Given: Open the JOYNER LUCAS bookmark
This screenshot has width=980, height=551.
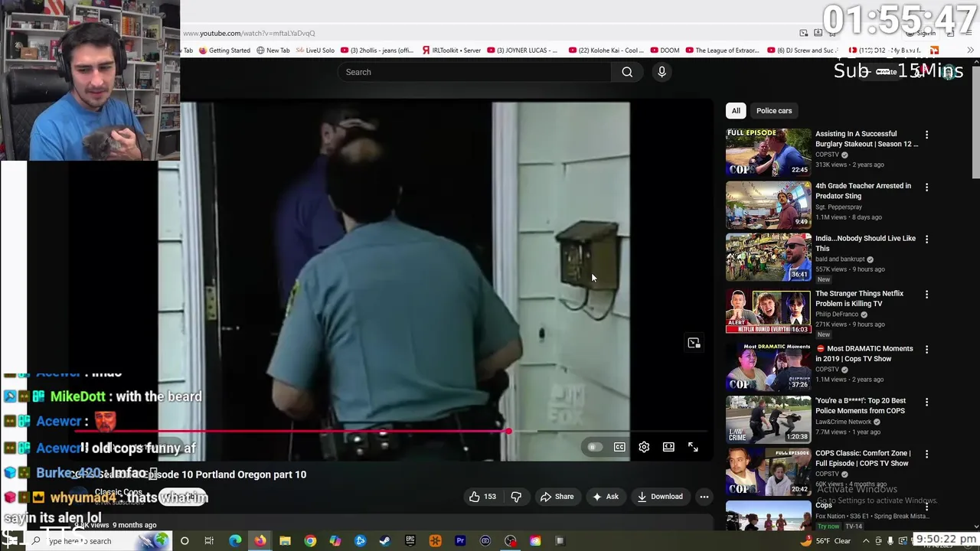Looking at the screenshot, I should [x=522, y=51].
